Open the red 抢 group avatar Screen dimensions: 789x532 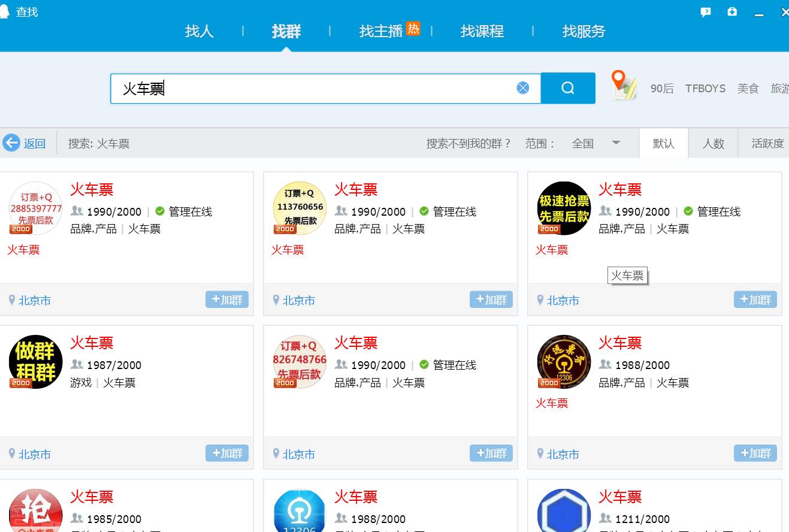(36, 510)
